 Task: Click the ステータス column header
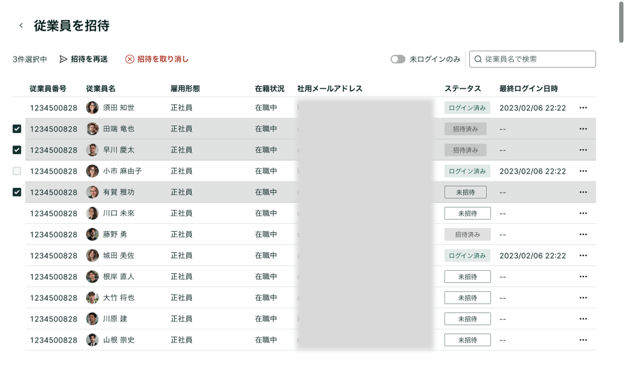(x=462, y=89)
